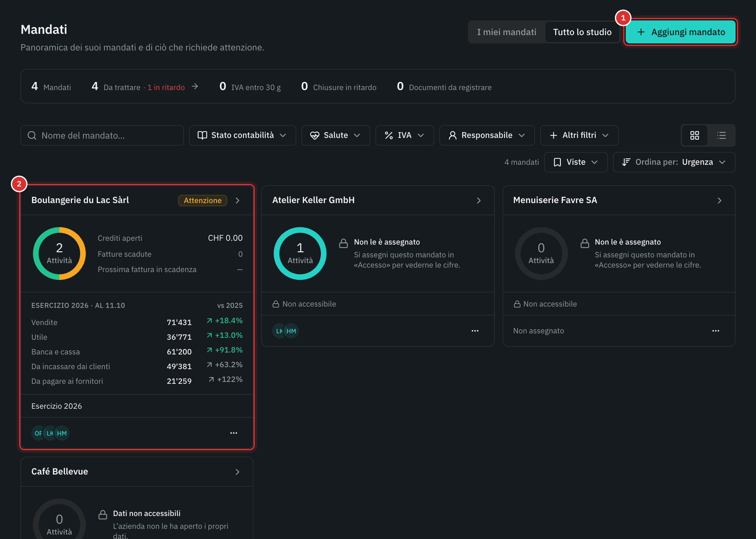
Task: Expand the Altri filtri dropdown
Action: (x=579, y=135)
